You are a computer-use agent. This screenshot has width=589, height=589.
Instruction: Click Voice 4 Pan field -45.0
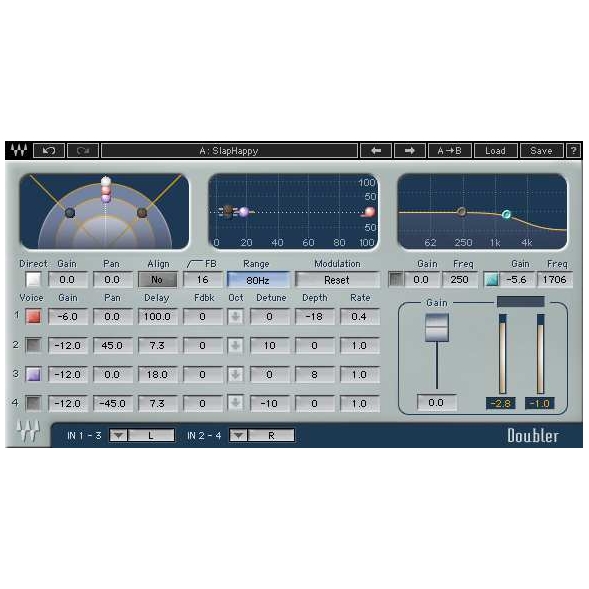[x=112, y=403]
